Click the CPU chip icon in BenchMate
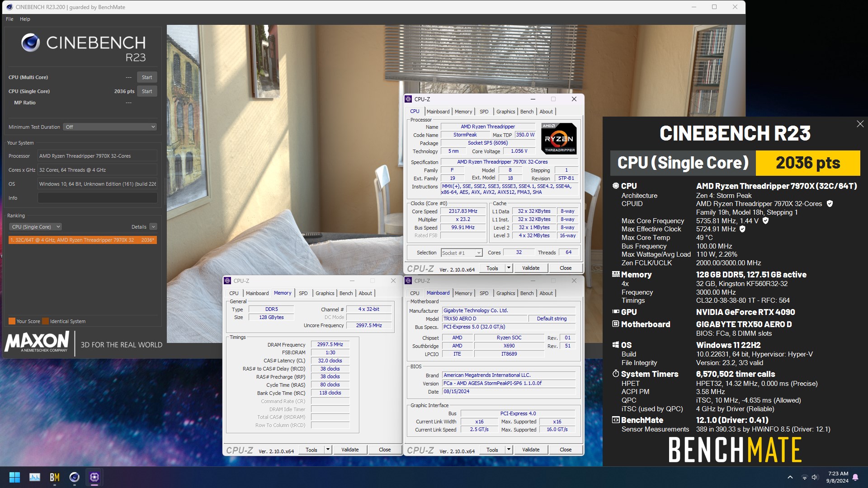 615,186
